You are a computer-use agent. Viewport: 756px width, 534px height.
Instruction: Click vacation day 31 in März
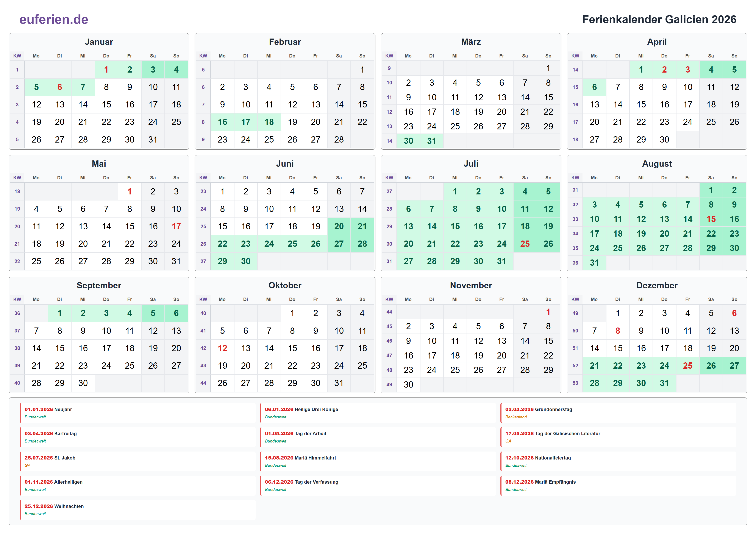[x=432, y=141]
